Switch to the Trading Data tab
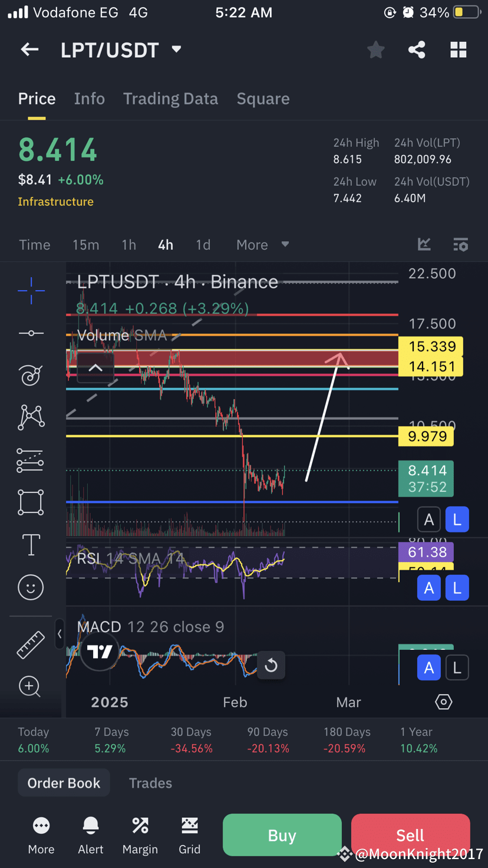This screenshot has width=488, height=868. pos(170,98)
